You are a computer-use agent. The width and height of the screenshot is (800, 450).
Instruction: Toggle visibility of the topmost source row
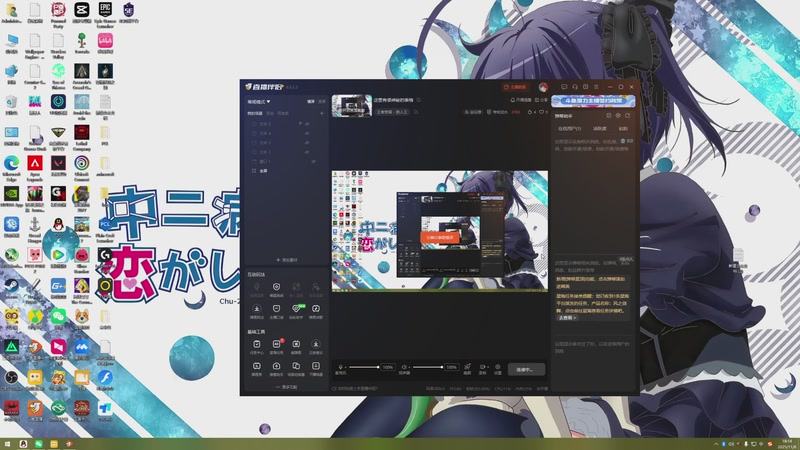click(x=307, y=124)
